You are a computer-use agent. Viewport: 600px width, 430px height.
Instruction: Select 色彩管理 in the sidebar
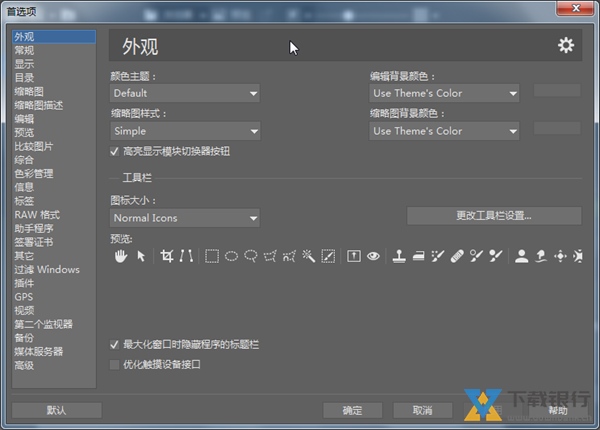(x=54, y=174)
